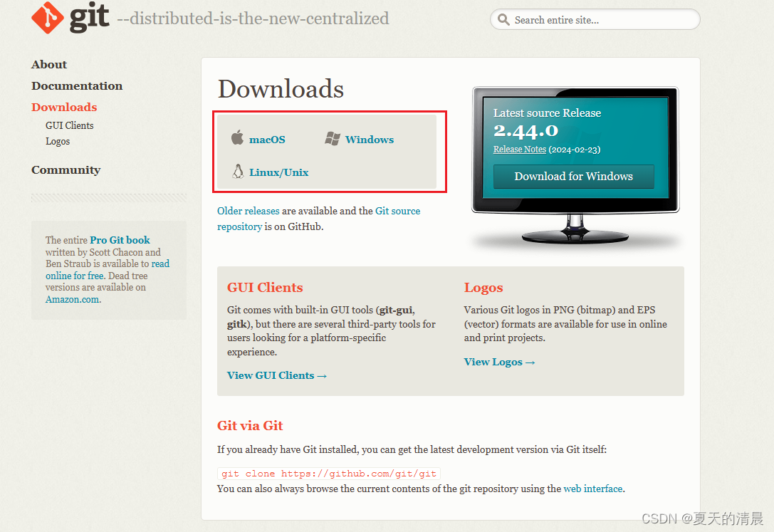
Task: Click the Latest source Release label
Action: (x=547, y=113)
